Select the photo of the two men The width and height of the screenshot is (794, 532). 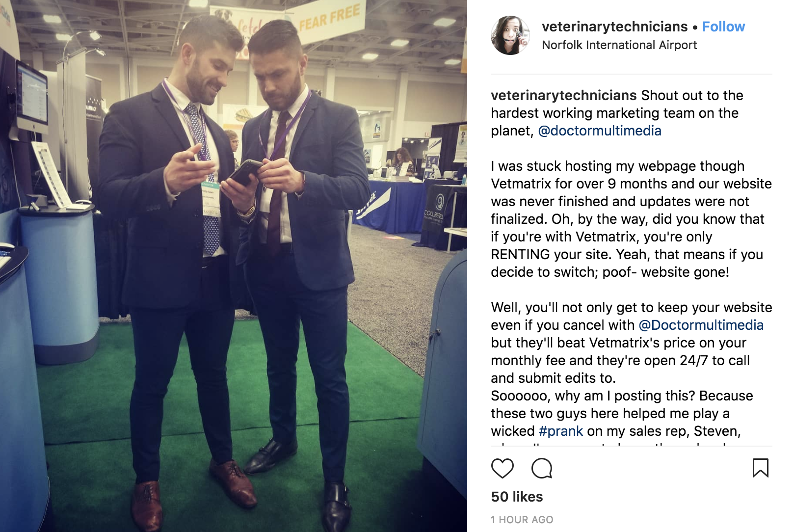[x=234, y=266]
